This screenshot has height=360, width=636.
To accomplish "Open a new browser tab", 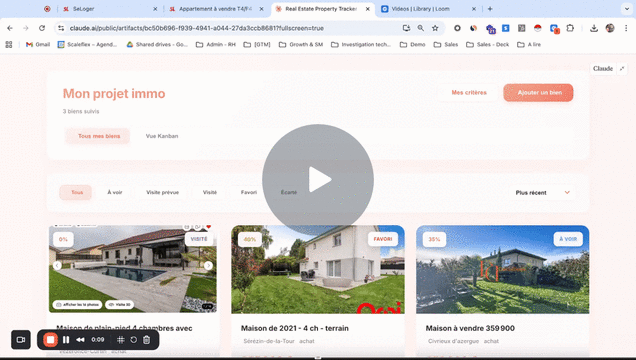I will pos(490,9).
